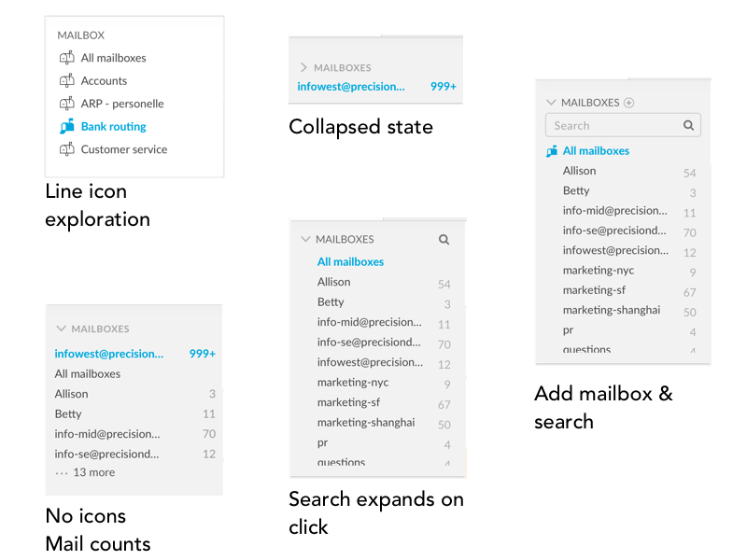The height and width of the screenshot is (560, 747).
Task: Click the mailbox icon beside Accounts
Action: coord(66,80)
